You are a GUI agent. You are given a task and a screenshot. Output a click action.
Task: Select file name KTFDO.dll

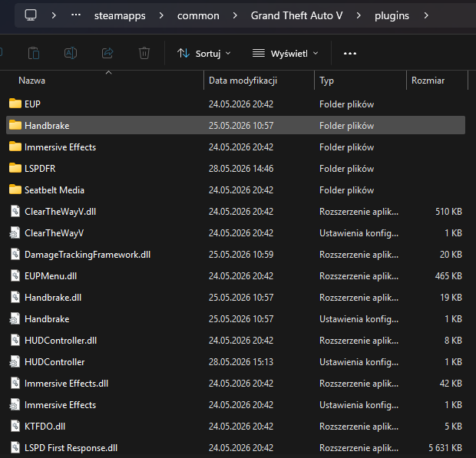coord(45,427)
